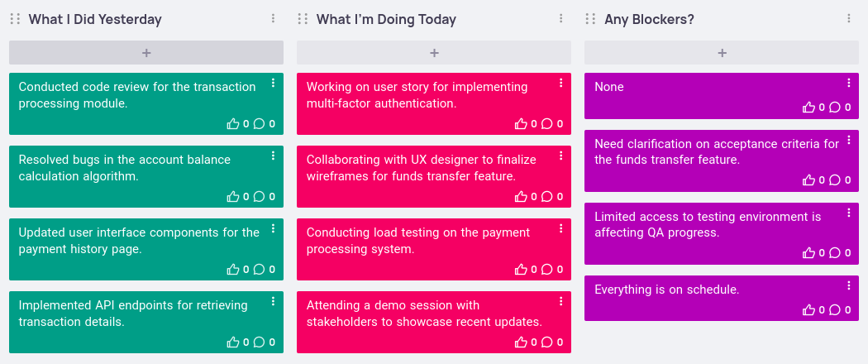The width and height of the screenshot is (868, 364).
Task: Like the 'Implemented API endpoints' card
Action: pos(233,342)
